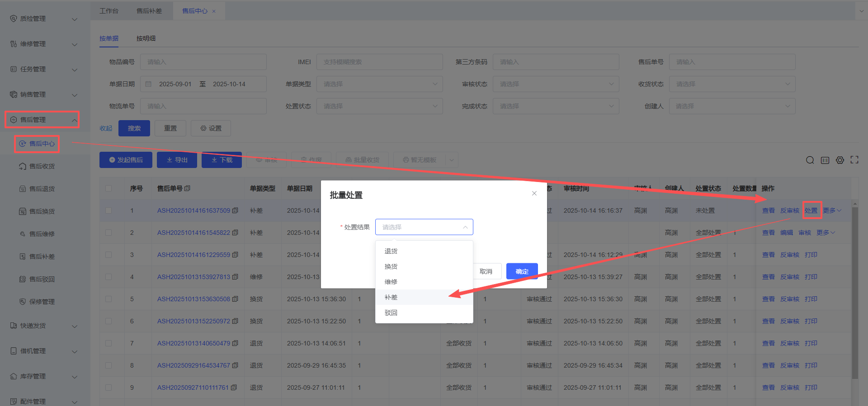868x406 pixels.
Task: Select the checkbox for row 1
Action: click(x=108, y=210)
